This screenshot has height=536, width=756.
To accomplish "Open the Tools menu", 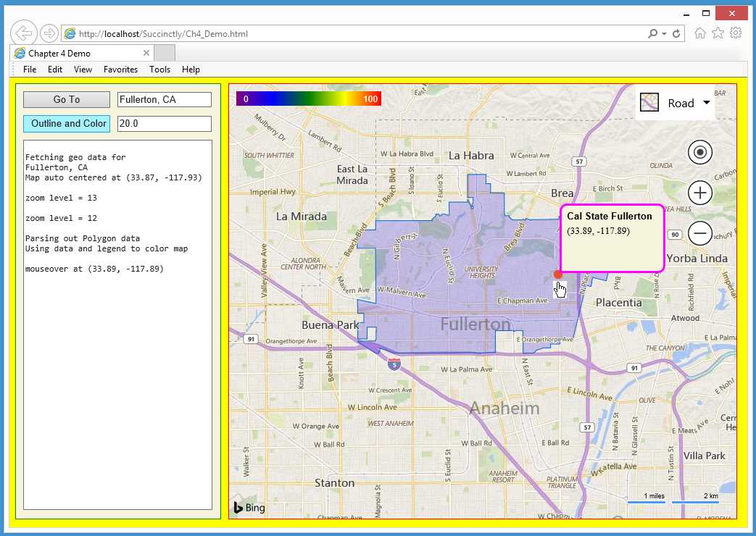I will coord(159,70).
